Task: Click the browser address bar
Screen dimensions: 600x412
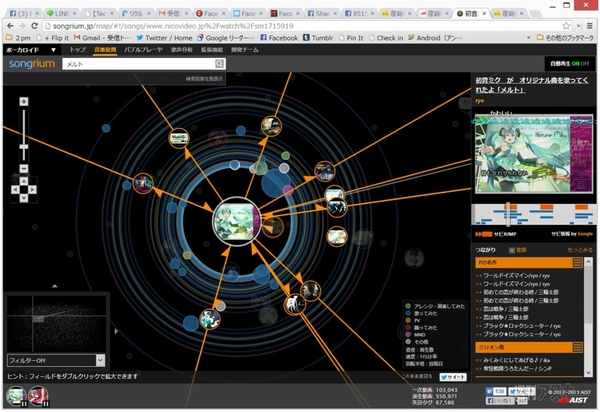Action: [302, 26]
